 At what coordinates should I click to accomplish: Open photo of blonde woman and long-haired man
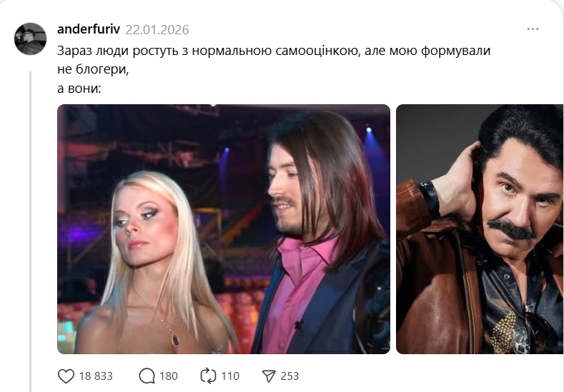click(224, 229)
